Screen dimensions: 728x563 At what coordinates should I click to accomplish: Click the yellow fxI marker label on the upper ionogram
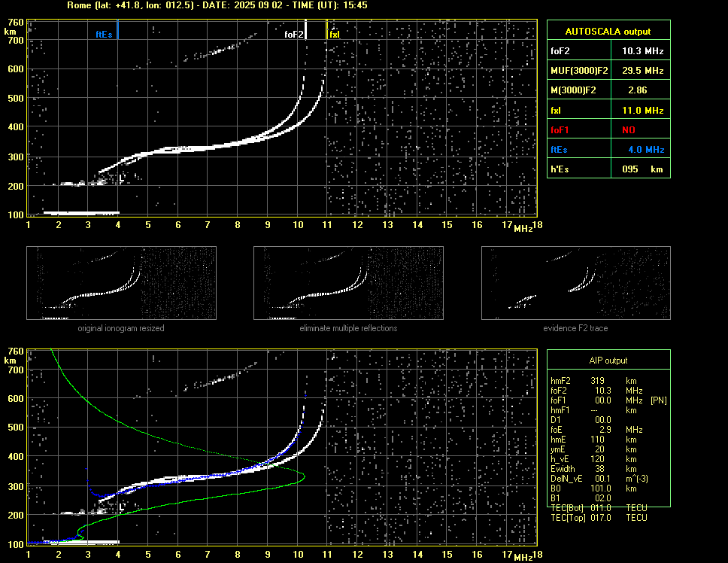point(334,35)
